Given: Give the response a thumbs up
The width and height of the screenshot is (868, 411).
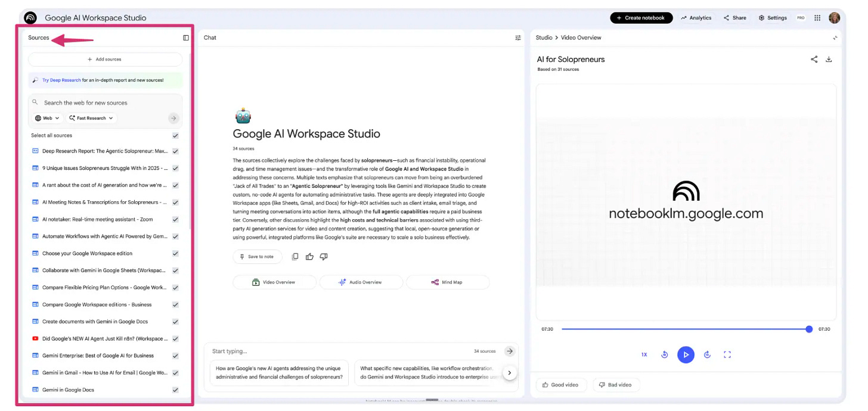Looking at the screenshot, I should pos(309,256).
